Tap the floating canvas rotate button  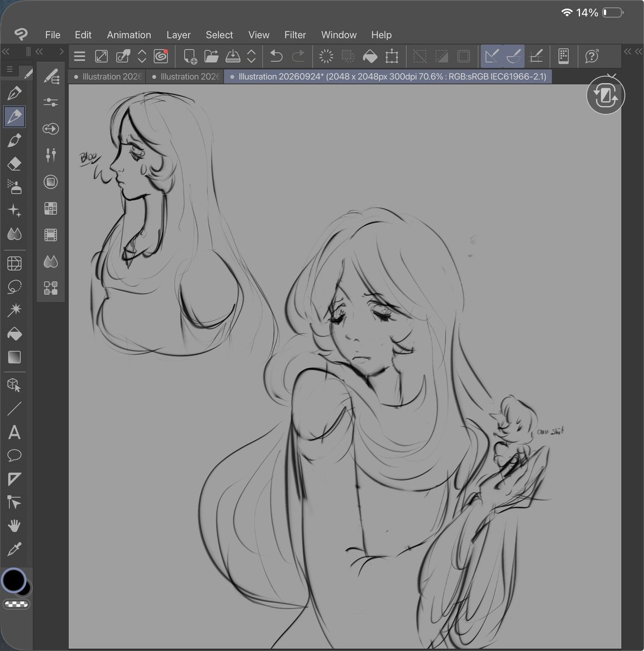click(605, 96)
